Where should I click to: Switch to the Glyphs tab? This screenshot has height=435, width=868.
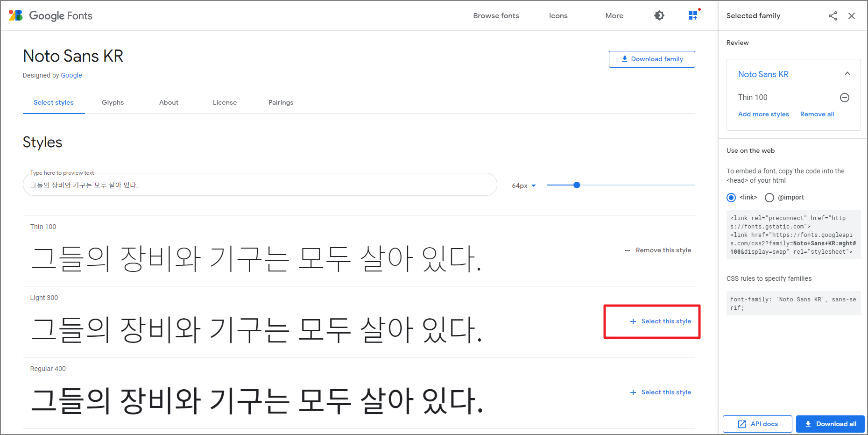pyautogui.click(x=113, y=102)
